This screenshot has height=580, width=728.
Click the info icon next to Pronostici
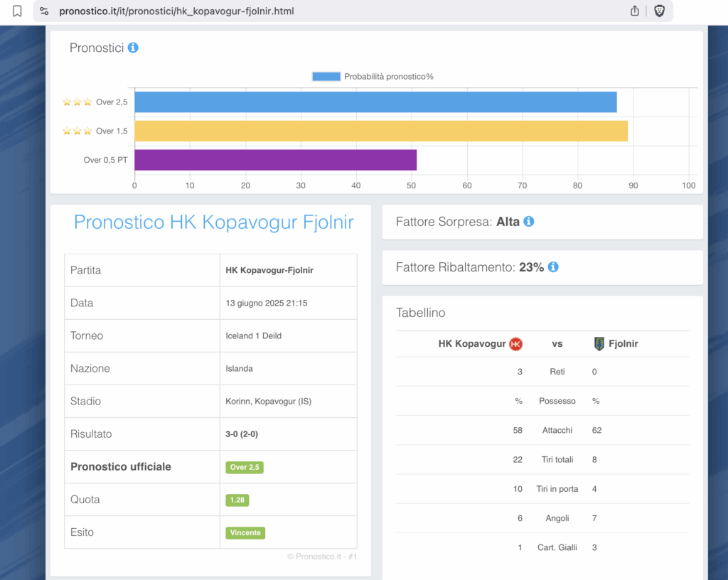133,48
